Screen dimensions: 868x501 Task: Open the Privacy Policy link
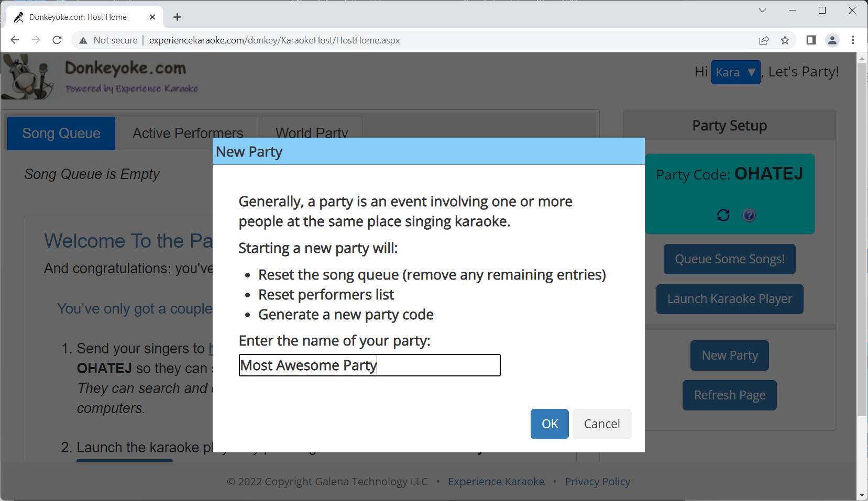point(597,482)
